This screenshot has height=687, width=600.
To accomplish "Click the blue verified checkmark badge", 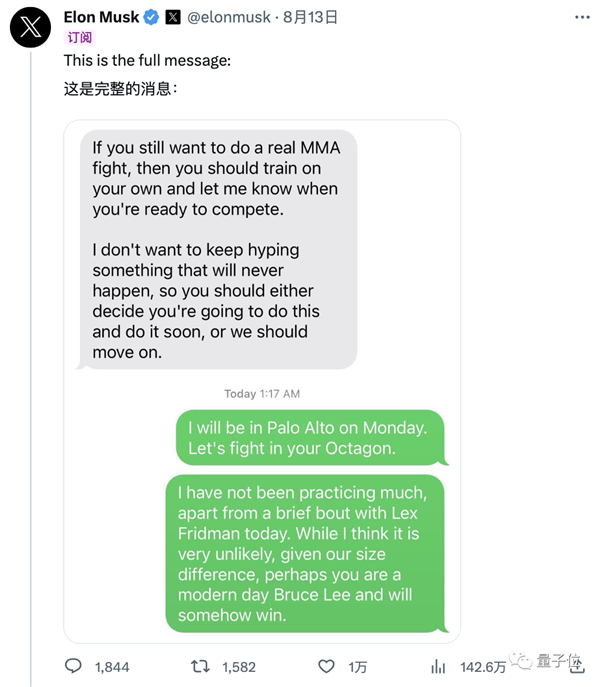I will tap(151, 17).
